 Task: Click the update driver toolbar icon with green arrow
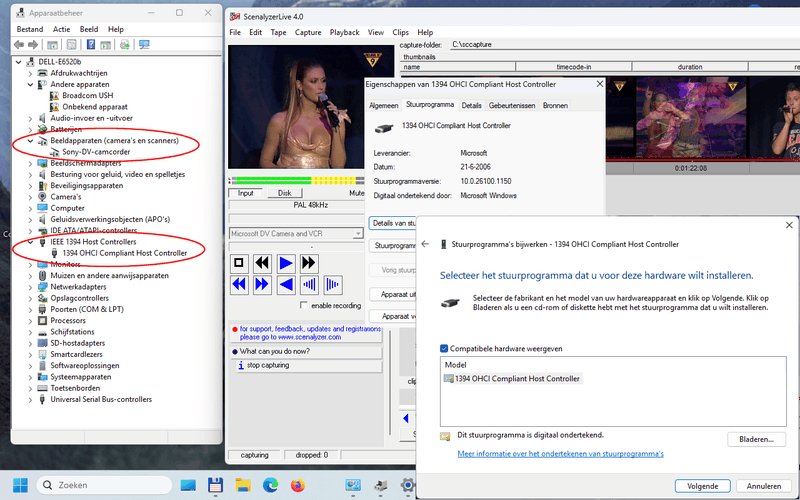124,45
